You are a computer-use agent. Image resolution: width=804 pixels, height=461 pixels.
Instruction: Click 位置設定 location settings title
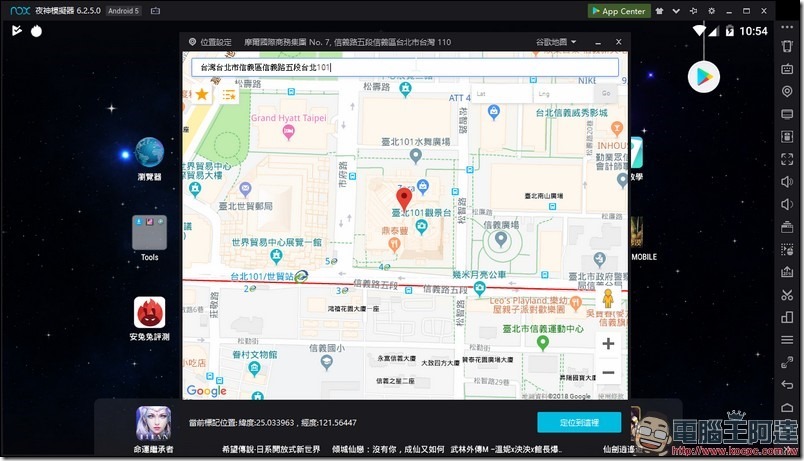click(x=215, y=42)
